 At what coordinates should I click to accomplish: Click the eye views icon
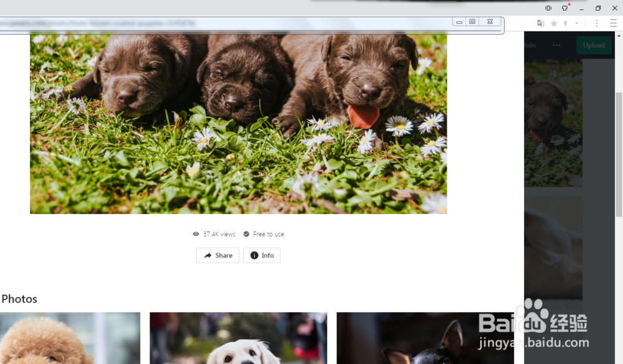(196, 234)
